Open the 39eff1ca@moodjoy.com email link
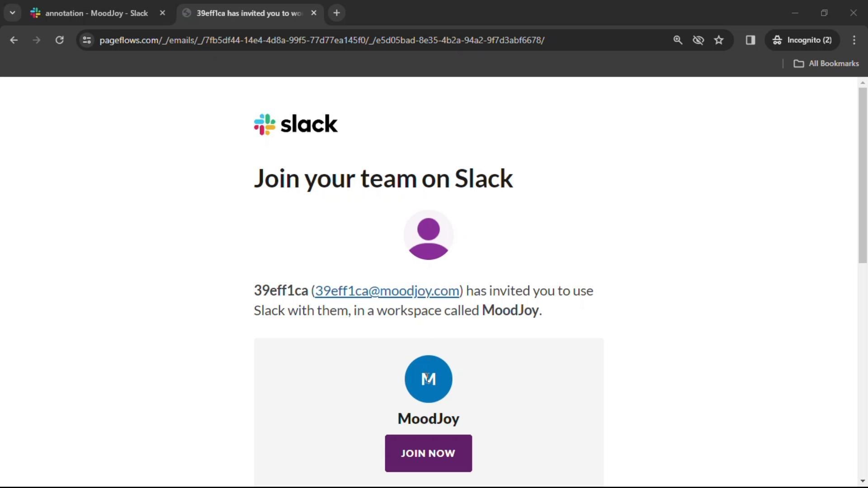This screenshot has width=868, height=488. [x=387, y=291]
